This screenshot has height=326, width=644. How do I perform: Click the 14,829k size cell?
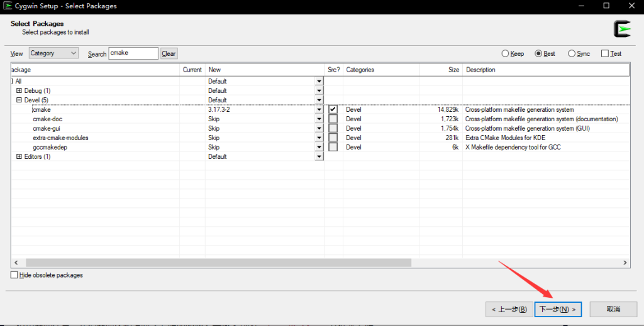448,109
